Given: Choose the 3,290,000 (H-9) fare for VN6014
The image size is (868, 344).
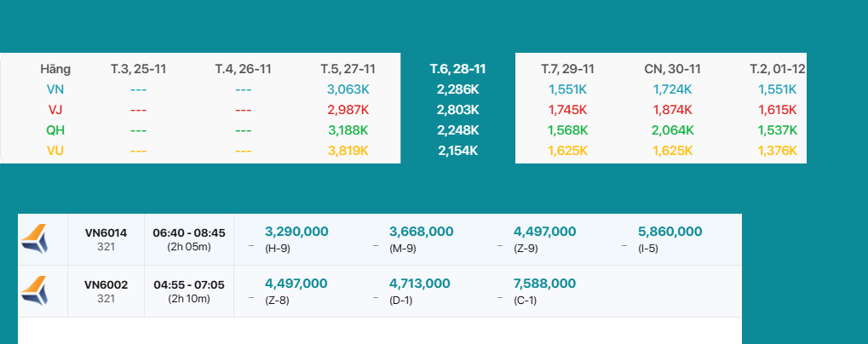Looking at the screenshot, I should 296,238.
